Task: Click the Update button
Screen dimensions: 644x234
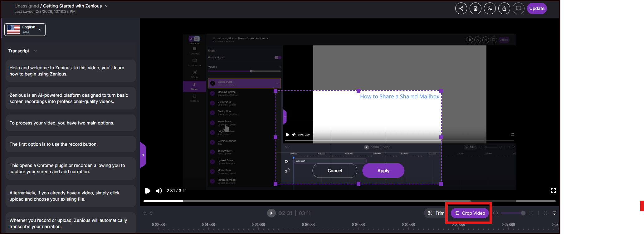Action: point(537,8)
